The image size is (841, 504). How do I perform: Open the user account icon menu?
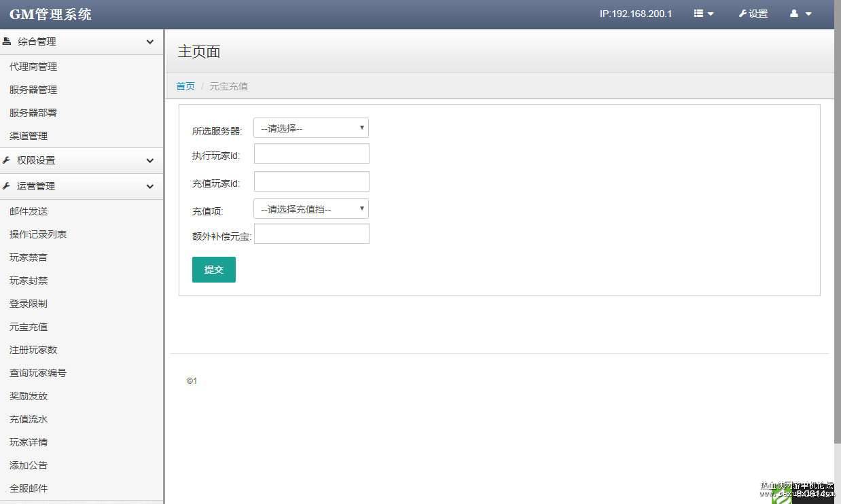(801, 14)
